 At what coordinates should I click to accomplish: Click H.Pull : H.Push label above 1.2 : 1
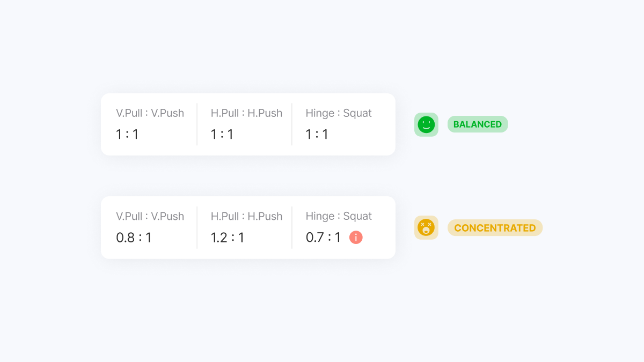pyautogui.click(x=246, y=216)
